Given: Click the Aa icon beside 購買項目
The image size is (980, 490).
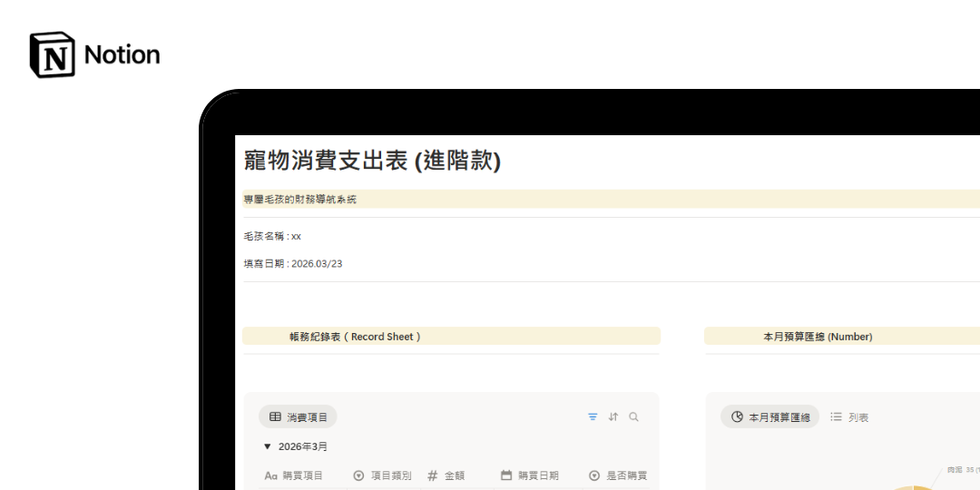Looking at the screenshot, I should click(270, 475).
